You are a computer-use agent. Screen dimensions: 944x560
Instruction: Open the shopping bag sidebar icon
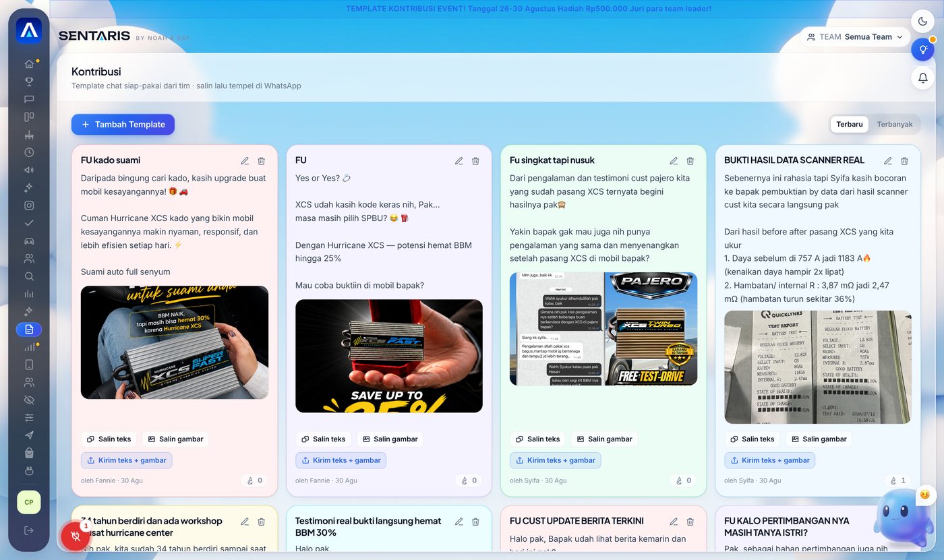29,453
